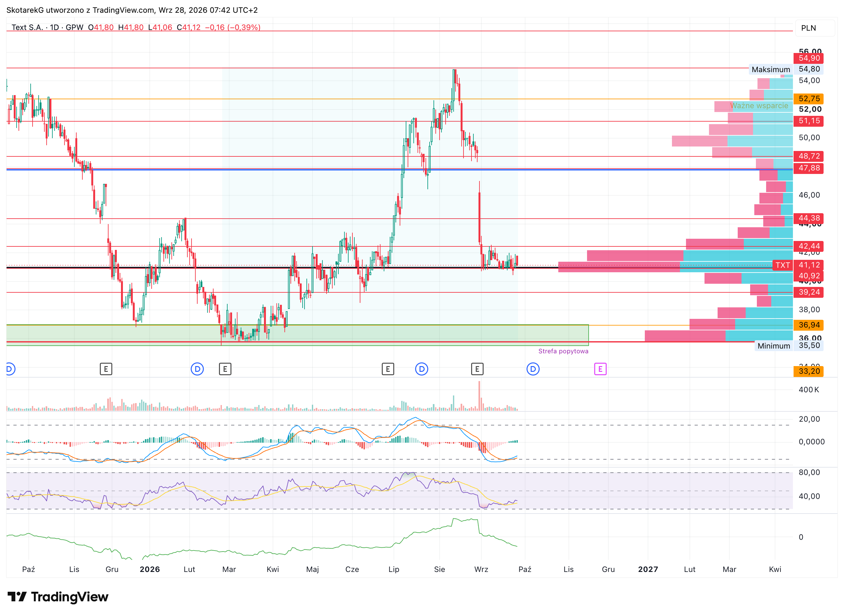Click the E earnings marker above September (Wrz)

[x=477, y=369]
